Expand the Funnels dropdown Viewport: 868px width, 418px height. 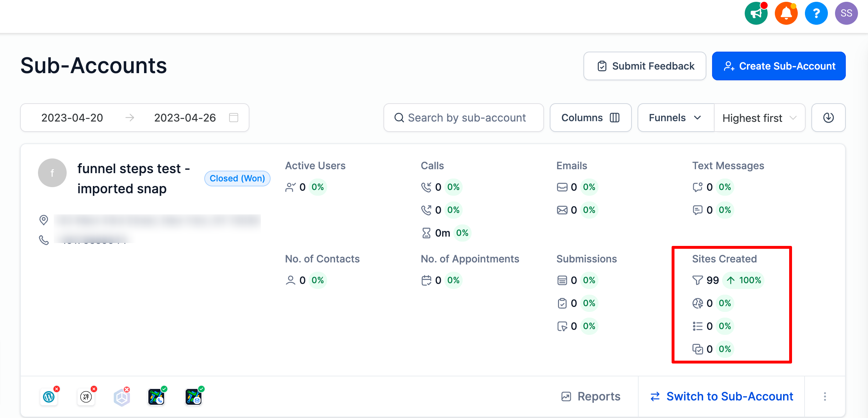click(675, 118)
